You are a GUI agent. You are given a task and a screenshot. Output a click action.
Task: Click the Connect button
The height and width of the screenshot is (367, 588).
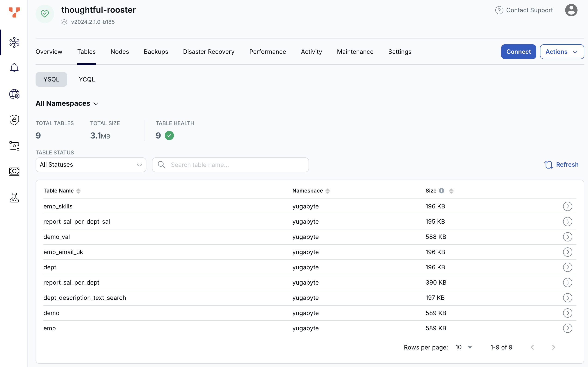(x=518, y=51)
